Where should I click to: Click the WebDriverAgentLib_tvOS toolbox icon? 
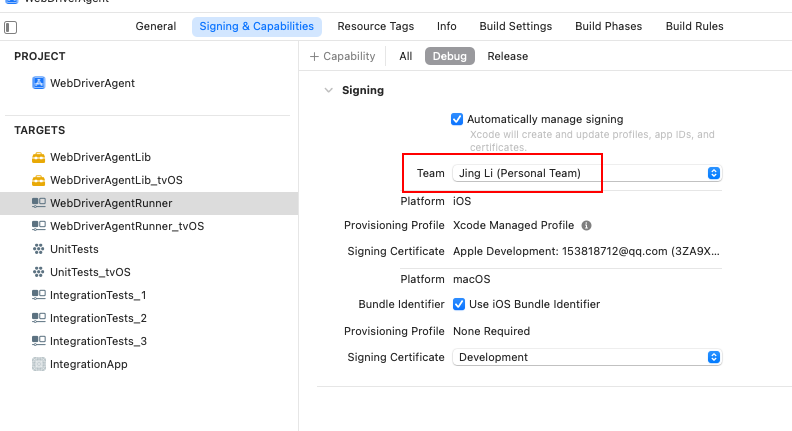click(x=38, y=180)
